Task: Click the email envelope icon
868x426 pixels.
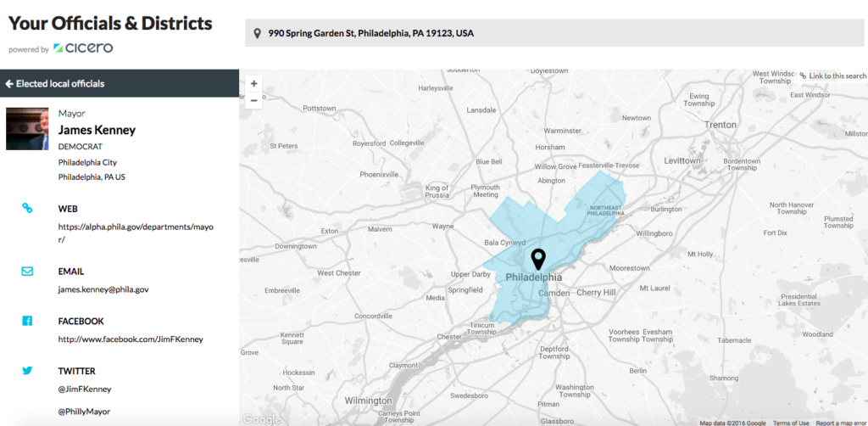Action: point(27,272)
